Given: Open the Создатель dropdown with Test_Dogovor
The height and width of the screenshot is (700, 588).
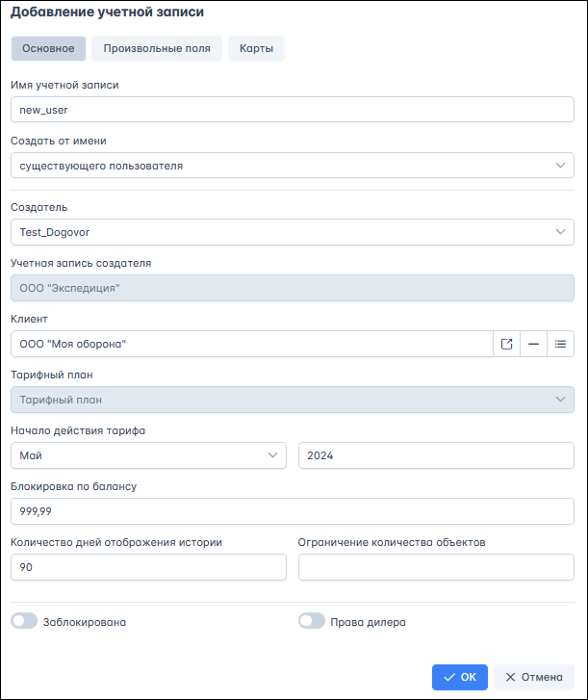Looking at the screenshot, I should tap(293, 232).
